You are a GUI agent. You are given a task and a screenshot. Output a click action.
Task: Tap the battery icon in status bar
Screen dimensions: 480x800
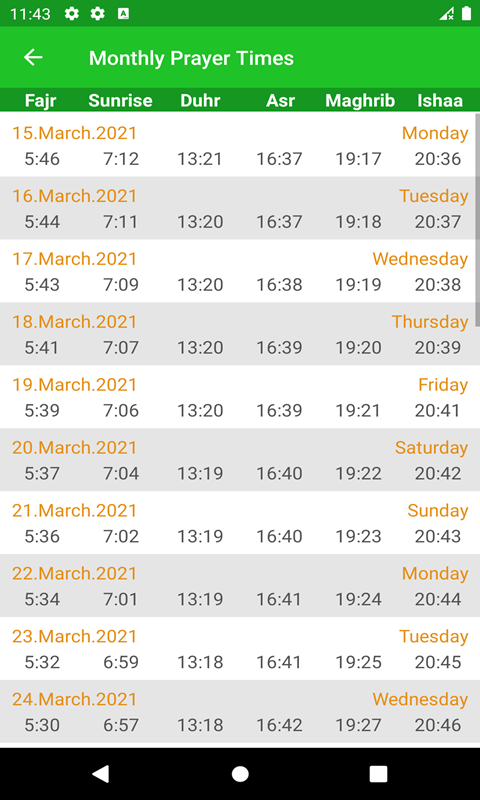pyautogui.click(x=466, y=14)
